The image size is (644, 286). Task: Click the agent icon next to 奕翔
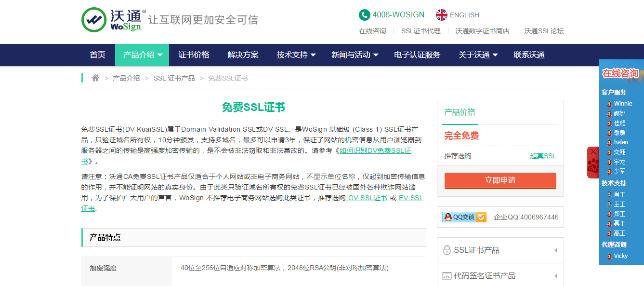tap(609, 152)
